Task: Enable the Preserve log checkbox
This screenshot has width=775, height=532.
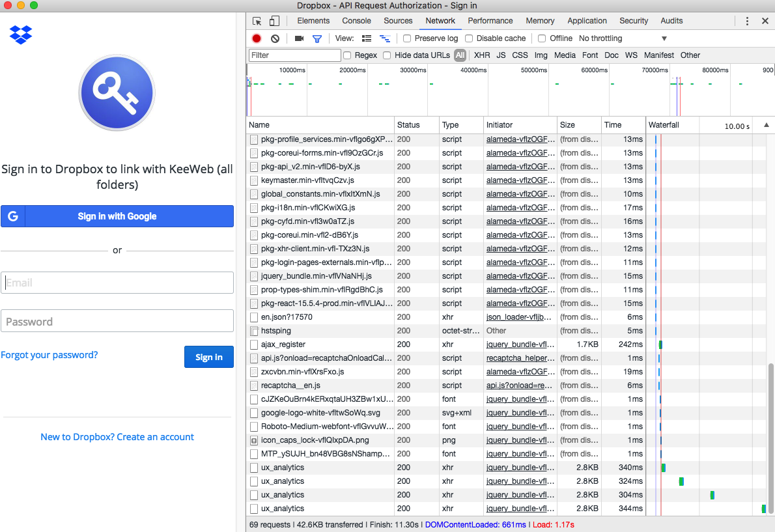Action: point(406,38)
